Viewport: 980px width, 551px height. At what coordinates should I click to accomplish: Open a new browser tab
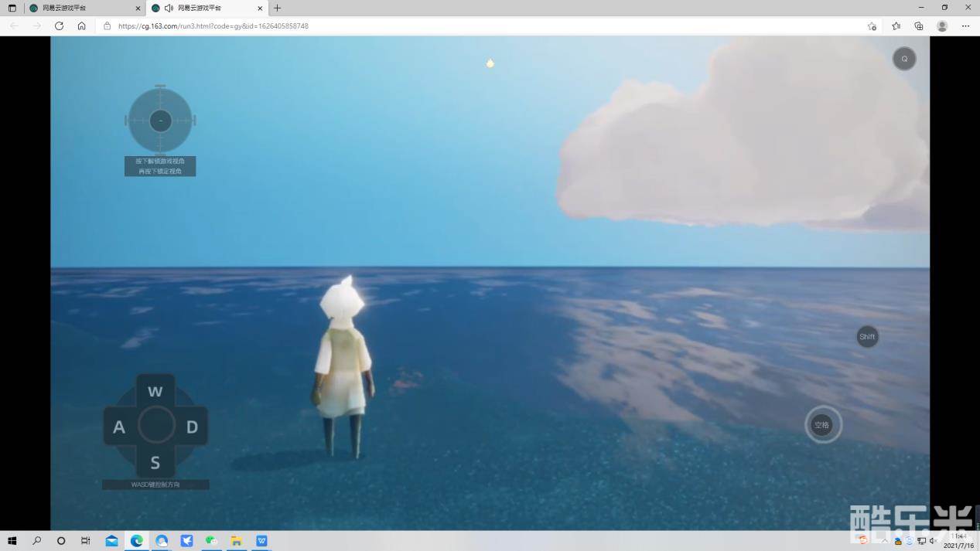(278, 8)
